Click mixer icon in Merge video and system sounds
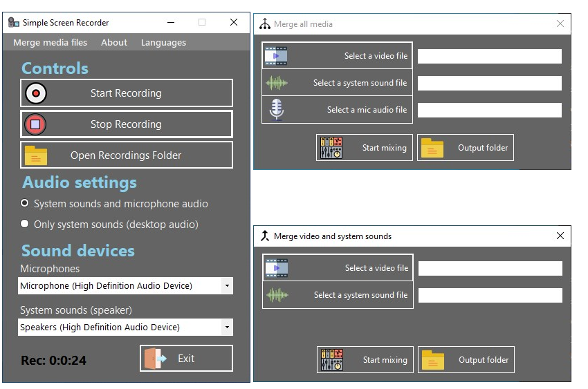 (x=332, y=360)
